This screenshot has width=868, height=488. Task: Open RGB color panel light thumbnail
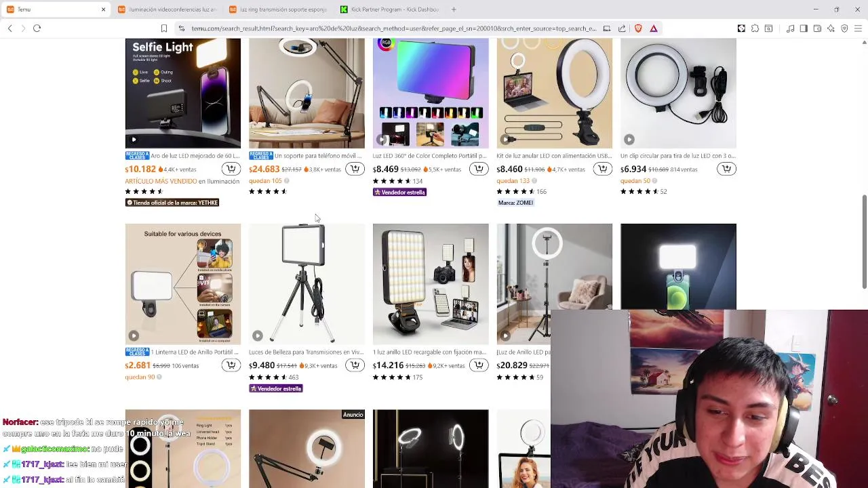coord(431,94)
